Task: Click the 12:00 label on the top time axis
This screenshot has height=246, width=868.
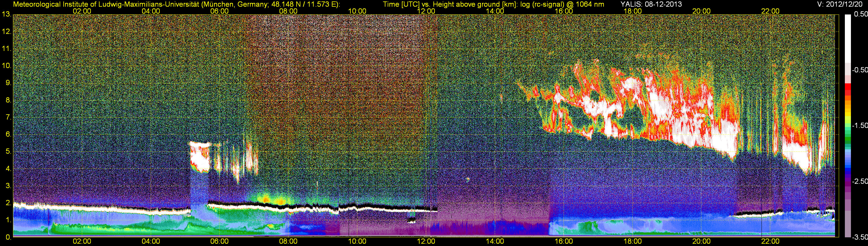Action: click(426, 11)
